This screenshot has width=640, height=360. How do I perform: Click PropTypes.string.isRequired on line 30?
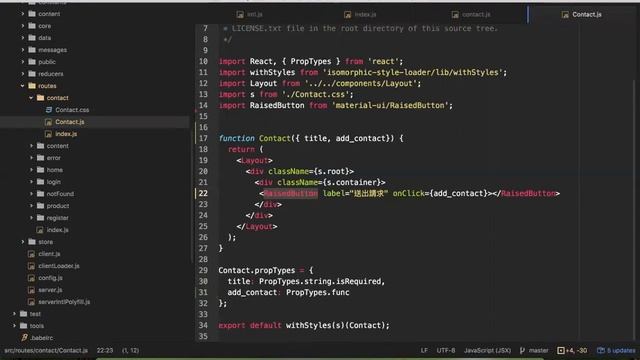[x=320, y=281]
